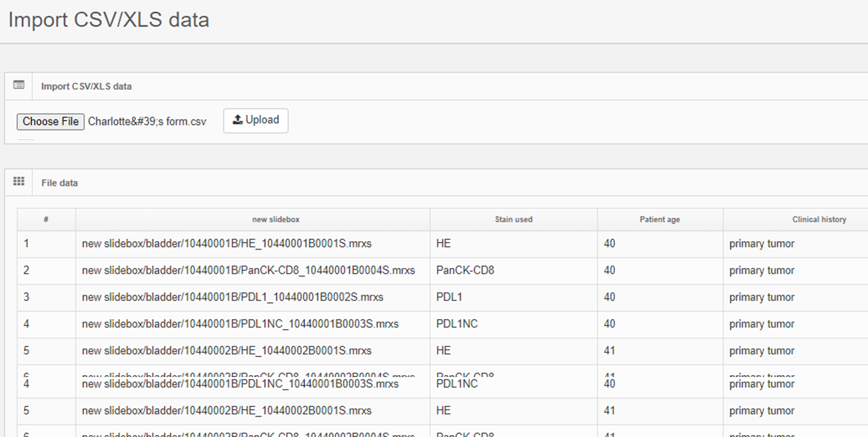Click the PDL1_10440001B0002S.mrxs path cell

pos(232,297)
